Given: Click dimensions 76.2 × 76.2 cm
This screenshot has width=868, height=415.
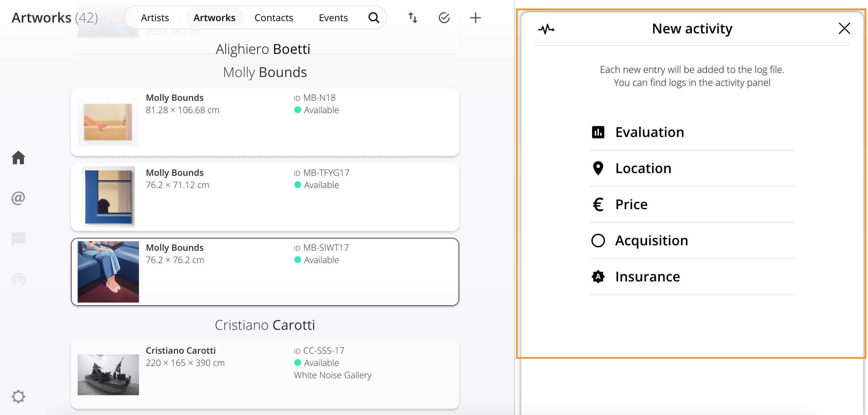Looking at the screenshot, I should pos(175,260).
